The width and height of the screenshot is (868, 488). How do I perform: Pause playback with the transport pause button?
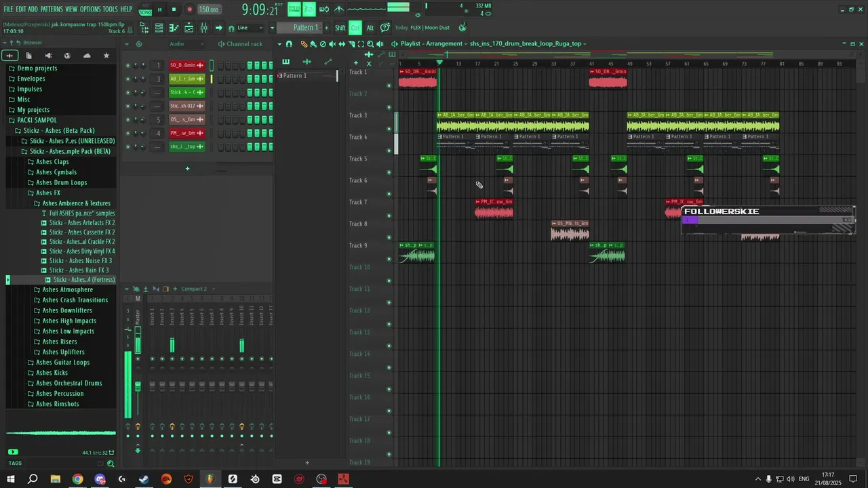[160, 9]
